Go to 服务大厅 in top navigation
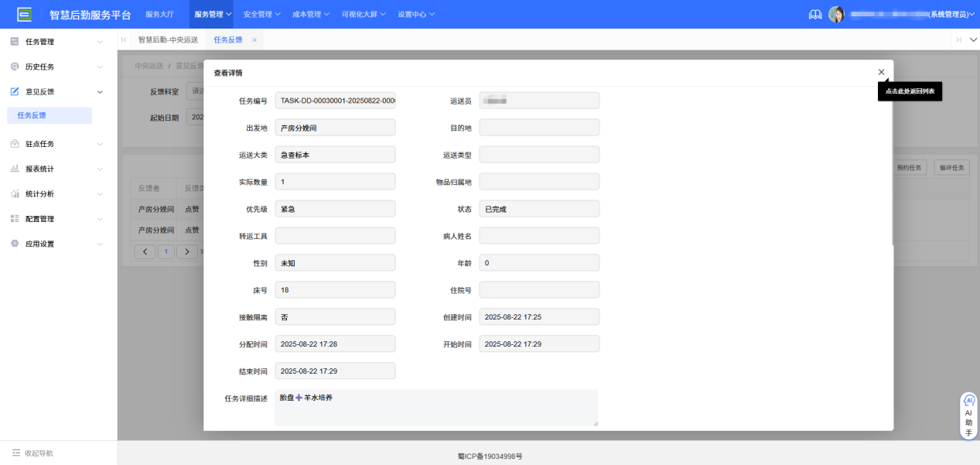The image size is (980, 465). (x=159, y=15)
